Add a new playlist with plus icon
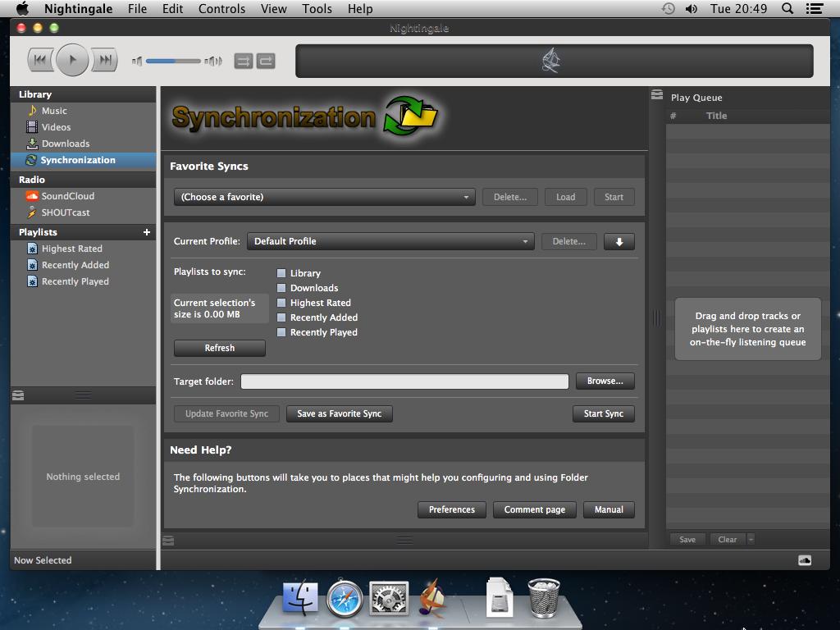Screen dimensions: 840x630 147,232
